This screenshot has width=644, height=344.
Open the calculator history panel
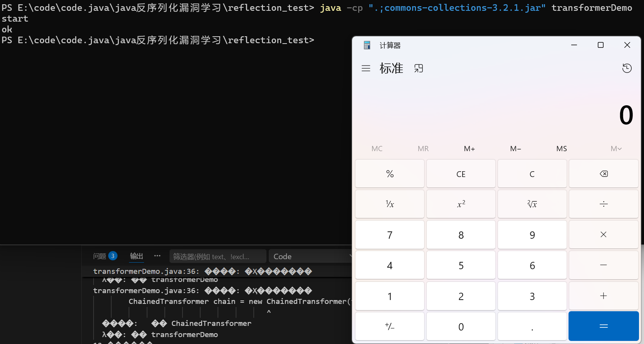627,68
